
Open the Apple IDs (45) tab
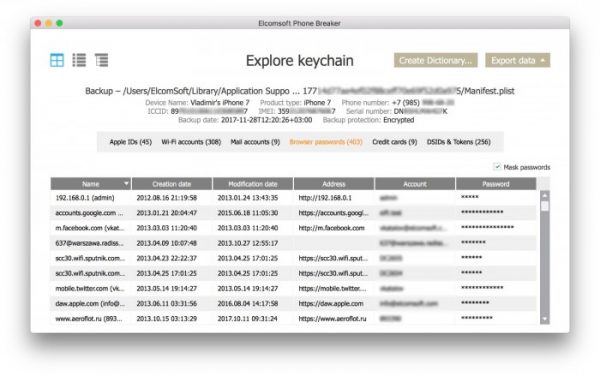click(130, 142)
